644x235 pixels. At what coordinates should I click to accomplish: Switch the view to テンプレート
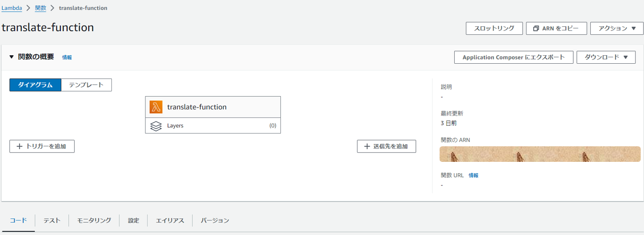click(86, 85)
